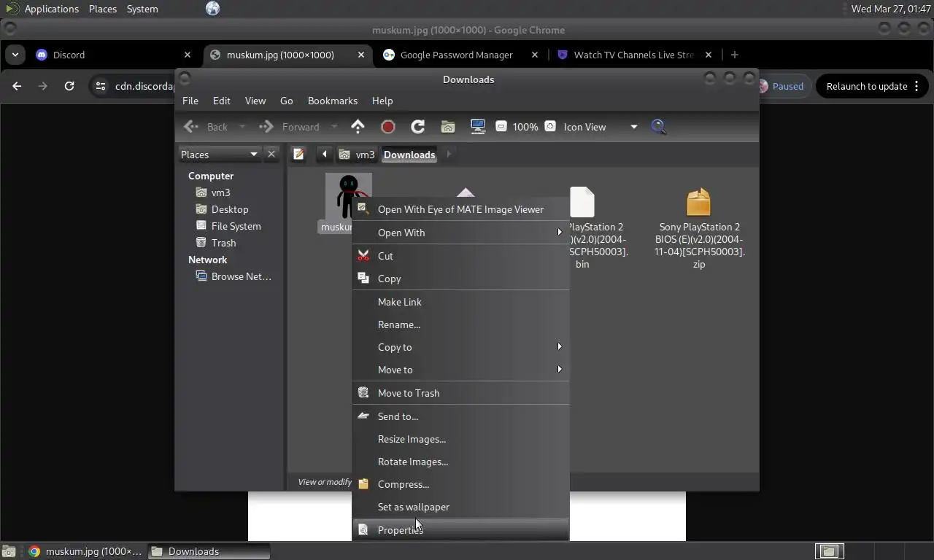
Task: Open the file manager Help menu
Action: (x=382, y=101)
